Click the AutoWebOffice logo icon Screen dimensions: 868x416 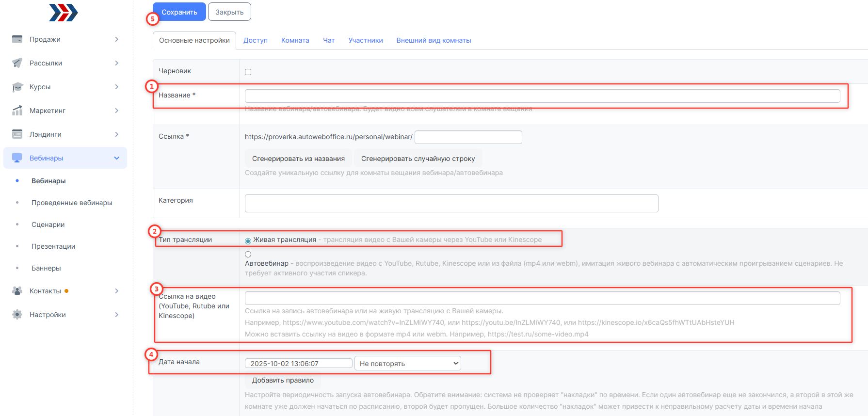click(x=64, y=13)
